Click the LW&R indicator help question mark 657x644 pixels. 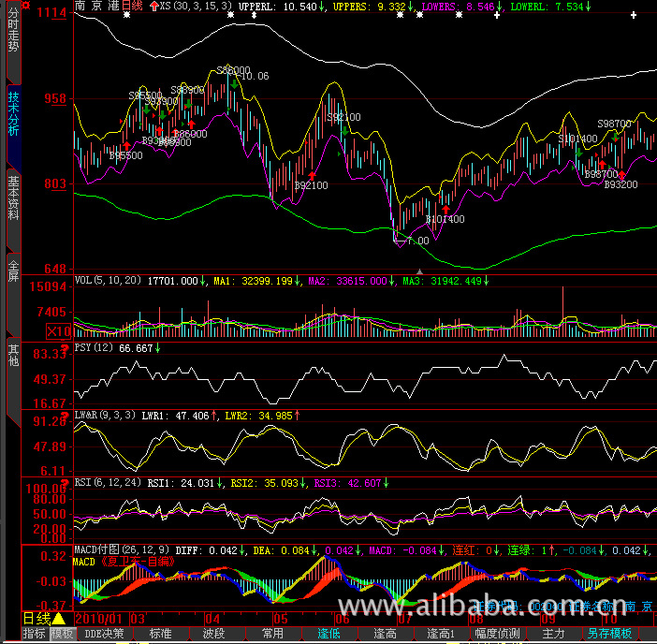coord(67,415)
